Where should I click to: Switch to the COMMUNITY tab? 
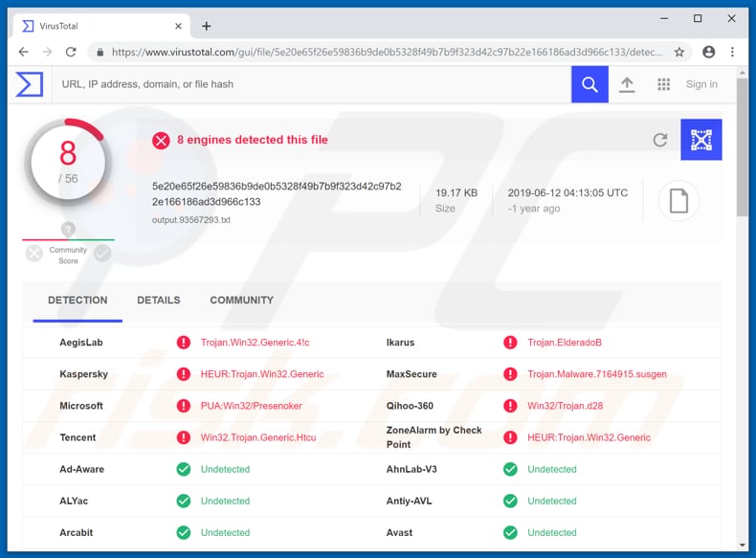[241, 300]
